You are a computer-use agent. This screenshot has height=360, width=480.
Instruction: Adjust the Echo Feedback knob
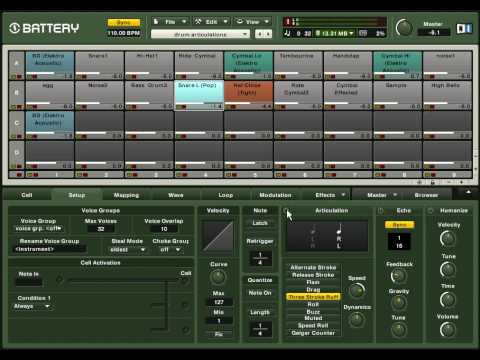pos(398,276)
